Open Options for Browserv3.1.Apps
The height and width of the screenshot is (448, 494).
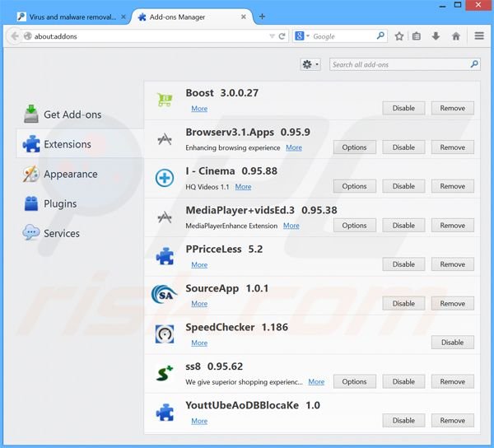pos(354,147)
